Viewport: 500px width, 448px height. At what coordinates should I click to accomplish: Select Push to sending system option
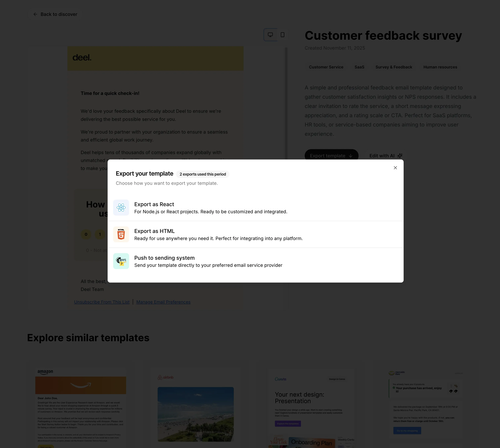click(x=255, y=261)
